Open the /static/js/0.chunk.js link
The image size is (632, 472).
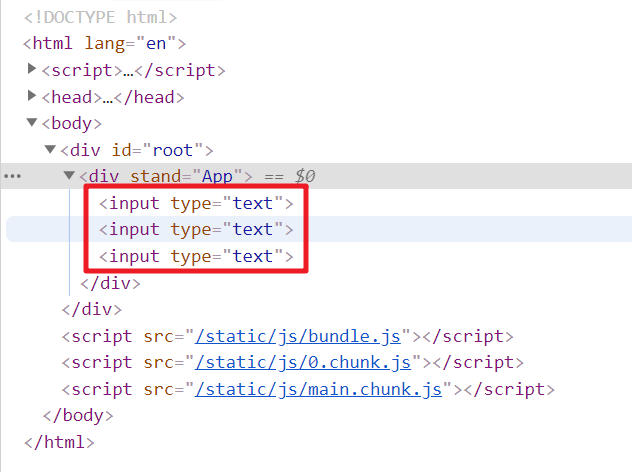tap(303, 362)
